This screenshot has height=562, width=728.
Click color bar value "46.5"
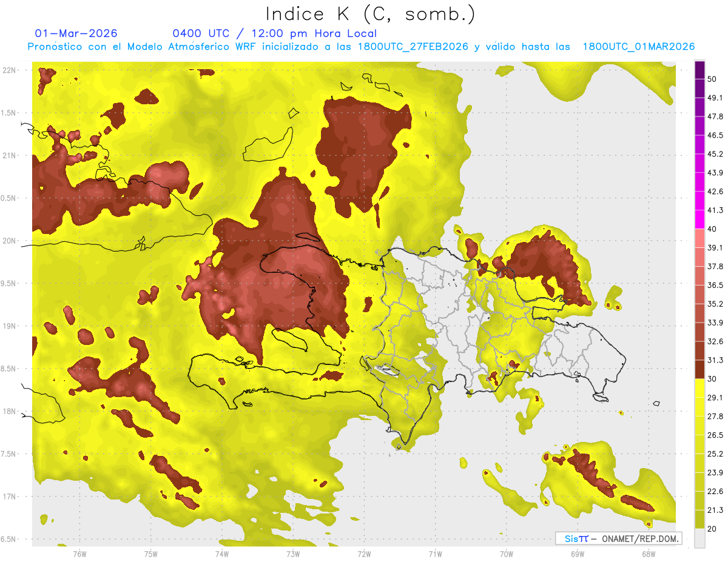tap(715, 136)
